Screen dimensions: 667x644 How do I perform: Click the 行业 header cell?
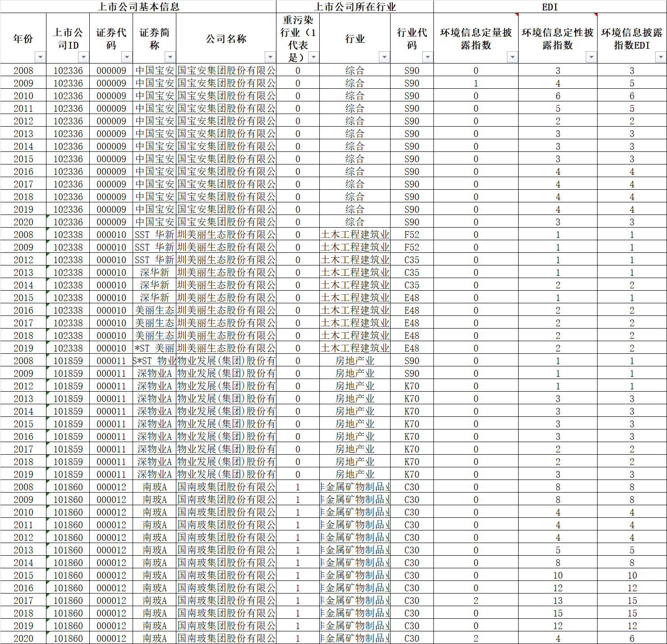(355, 38)
